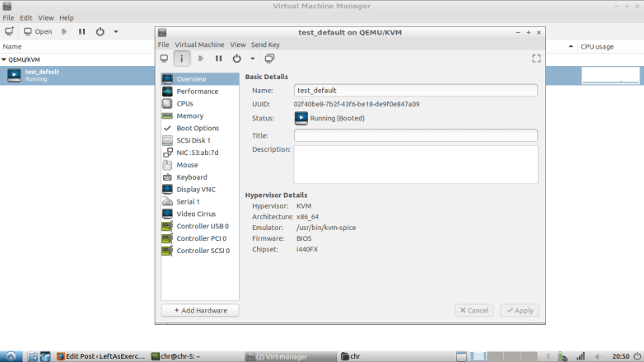This screenshot has width=644, height=362.
Task: Open chr file manager taskbar item
Action: click(x=351, y=356)
